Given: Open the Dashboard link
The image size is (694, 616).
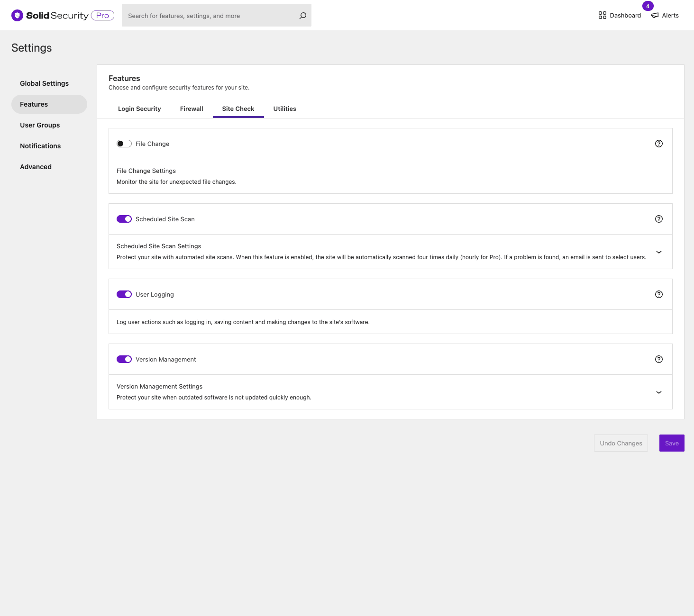Looking at the screenshot, I should point(620,15).
